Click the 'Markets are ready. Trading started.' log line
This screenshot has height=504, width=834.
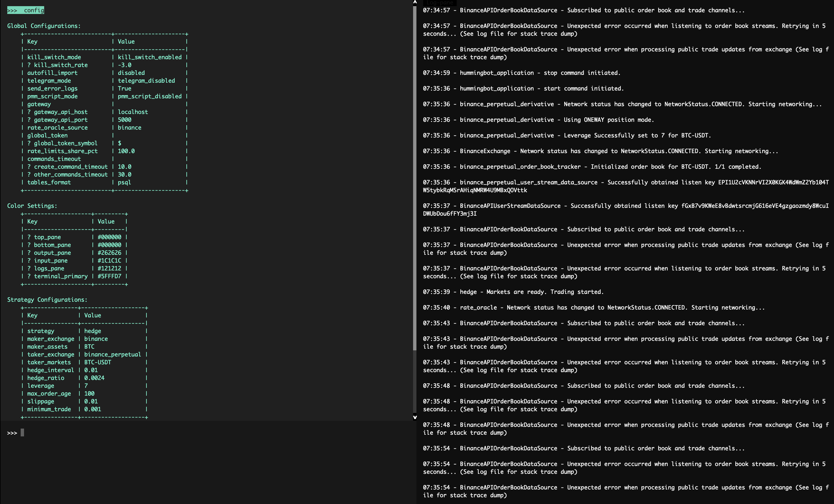tap(513, 292)
